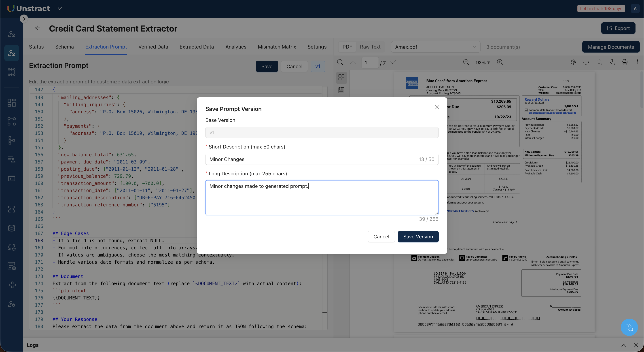The width and height of the screenshot is (644, 352).
Task: Close the Save Prompt Version modal
Action: pyautogui.click(x=437, y=107)
